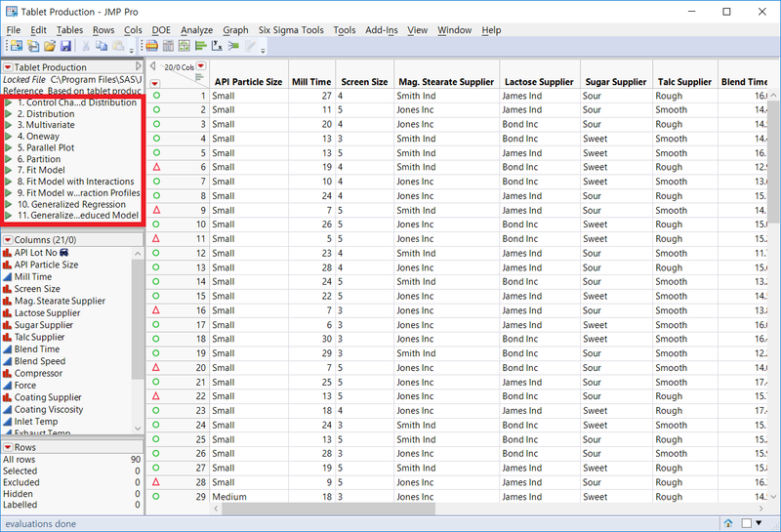Run the Partition script green play icon

[x=9, y=159]
